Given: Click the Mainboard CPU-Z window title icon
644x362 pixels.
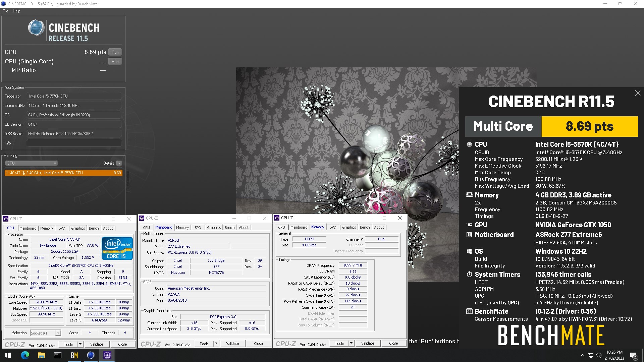Looking at the screenshot, I should pyautogui.click(x=142, y=218).
